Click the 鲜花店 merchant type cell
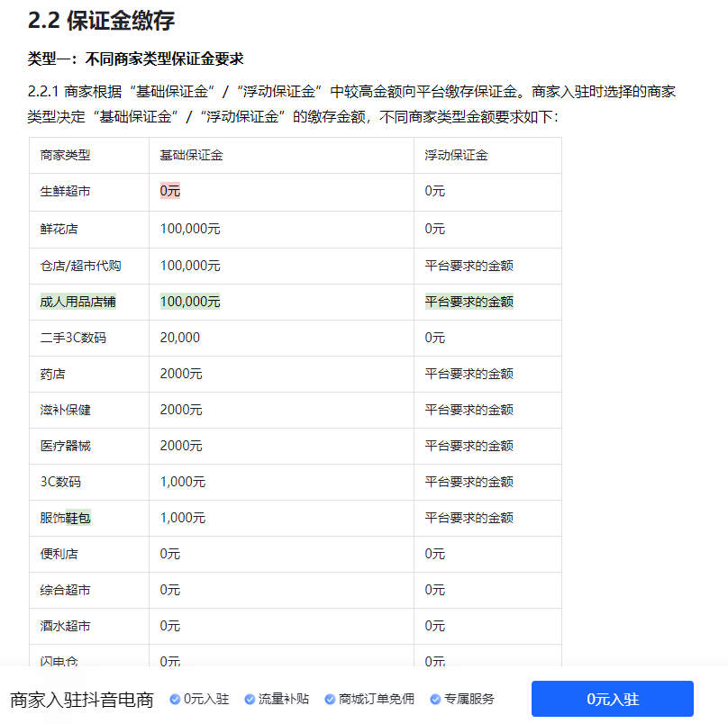Viewport: 728px width, 724px height. [x=59, y=229]
